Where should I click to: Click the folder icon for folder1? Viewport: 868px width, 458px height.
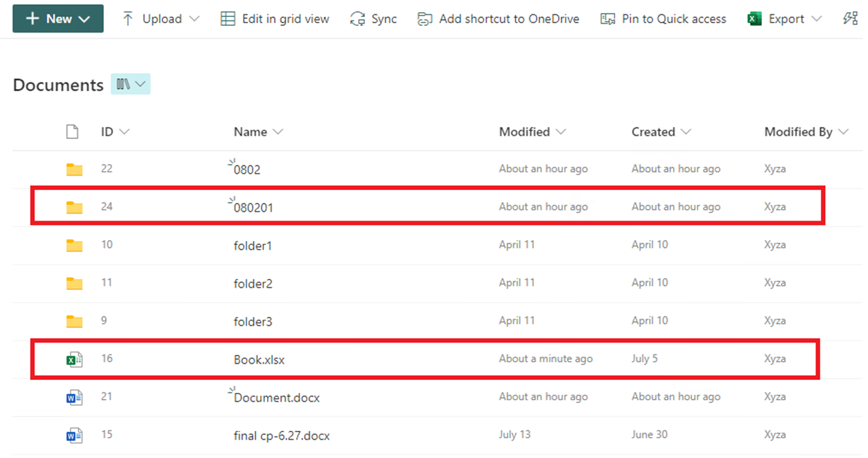point(74,245)
